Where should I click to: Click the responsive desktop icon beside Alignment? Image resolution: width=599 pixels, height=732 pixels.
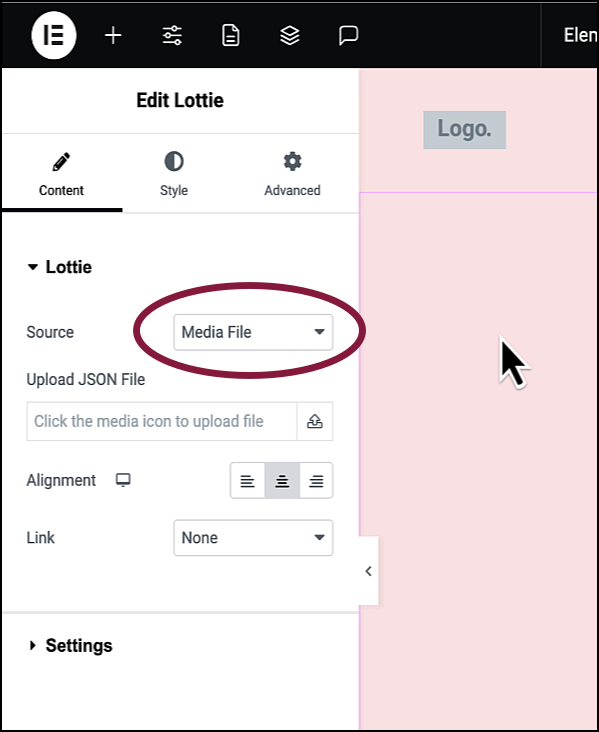point(123,480)
